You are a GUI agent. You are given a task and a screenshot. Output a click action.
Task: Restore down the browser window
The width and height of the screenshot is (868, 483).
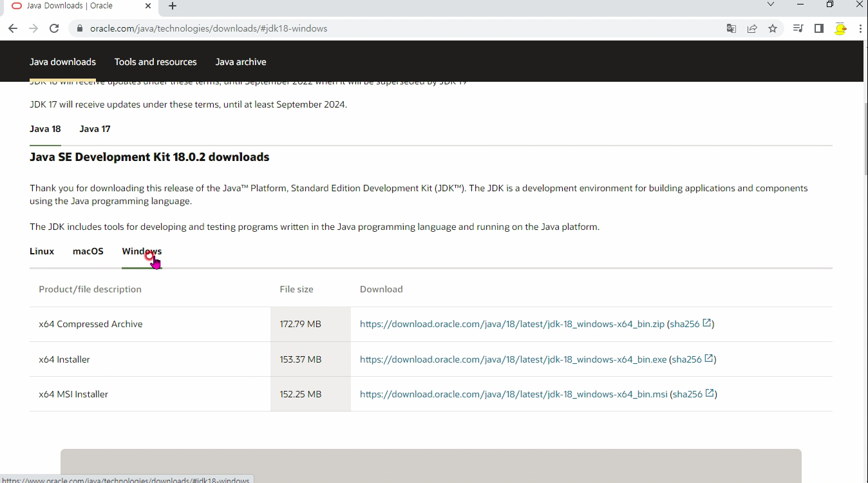point(830,5)
